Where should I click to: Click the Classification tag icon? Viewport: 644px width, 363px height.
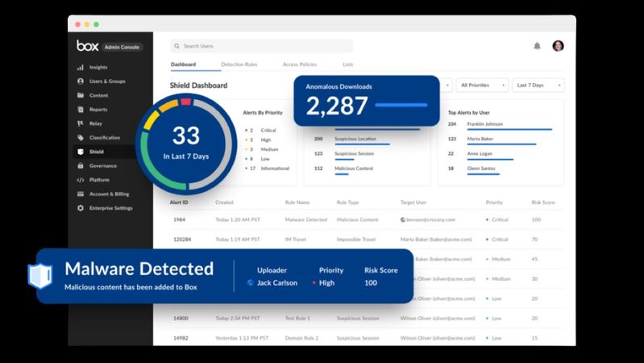[81, 138]
